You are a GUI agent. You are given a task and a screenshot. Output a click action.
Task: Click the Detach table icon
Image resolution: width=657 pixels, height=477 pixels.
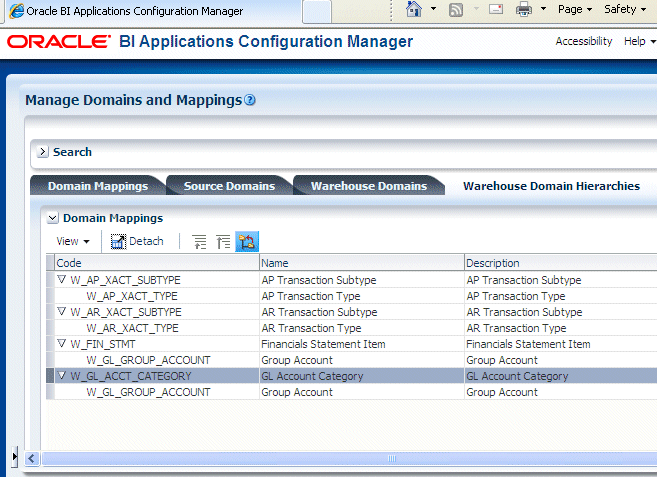118,241
